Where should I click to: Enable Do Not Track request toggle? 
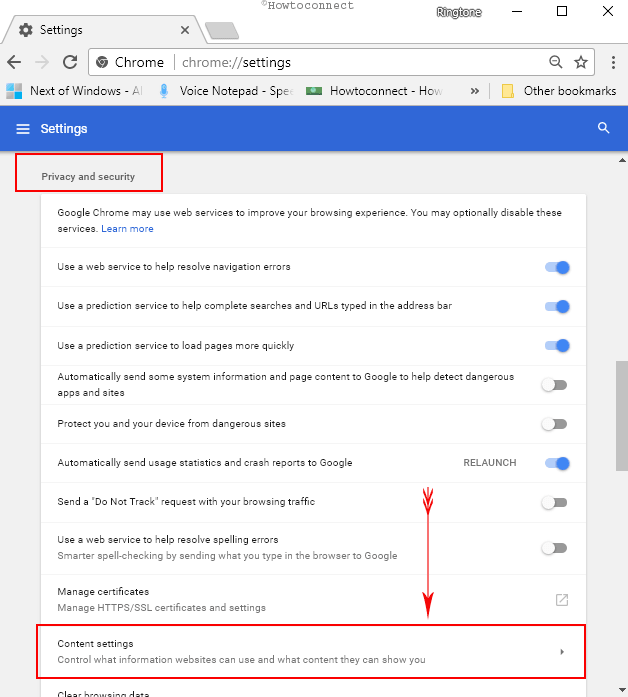pyautogui.click(x=554, y=502)
